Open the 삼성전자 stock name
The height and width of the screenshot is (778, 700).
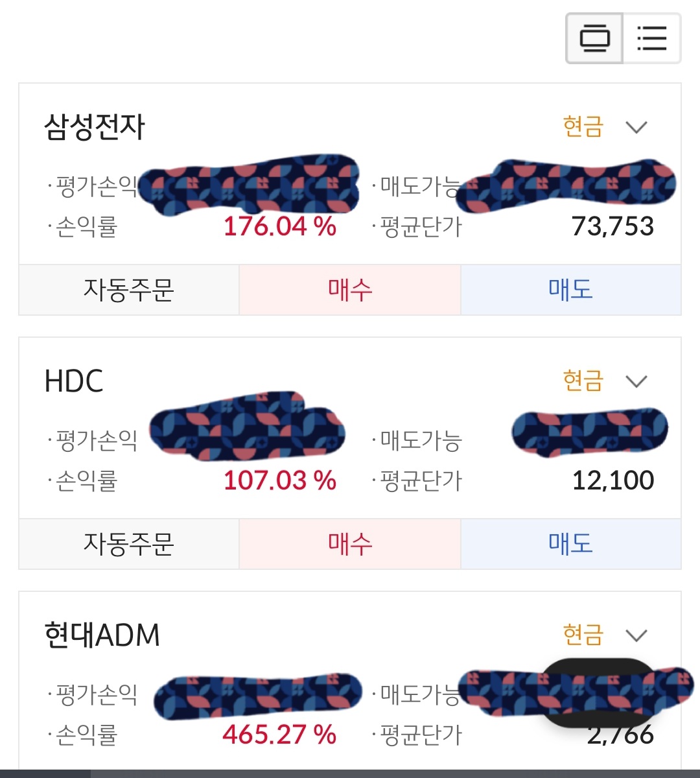[95, 127]
